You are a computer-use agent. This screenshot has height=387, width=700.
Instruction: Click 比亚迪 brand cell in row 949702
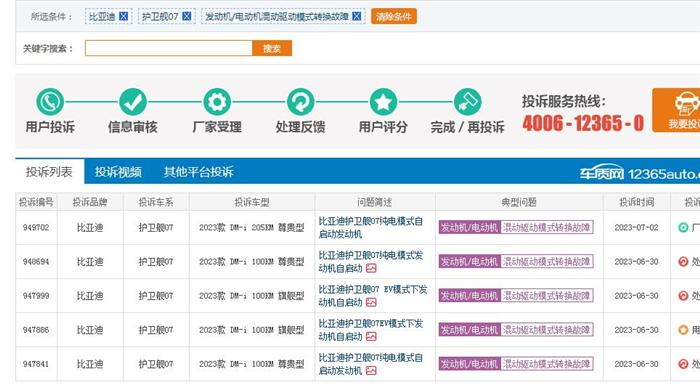click(90, 228)
